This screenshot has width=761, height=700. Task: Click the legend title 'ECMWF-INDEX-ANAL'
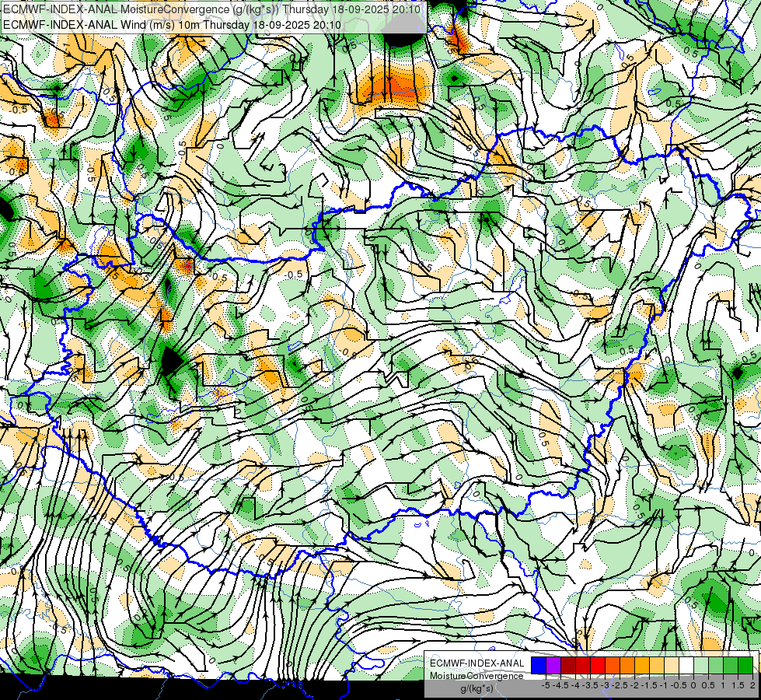tap(477, 663)
